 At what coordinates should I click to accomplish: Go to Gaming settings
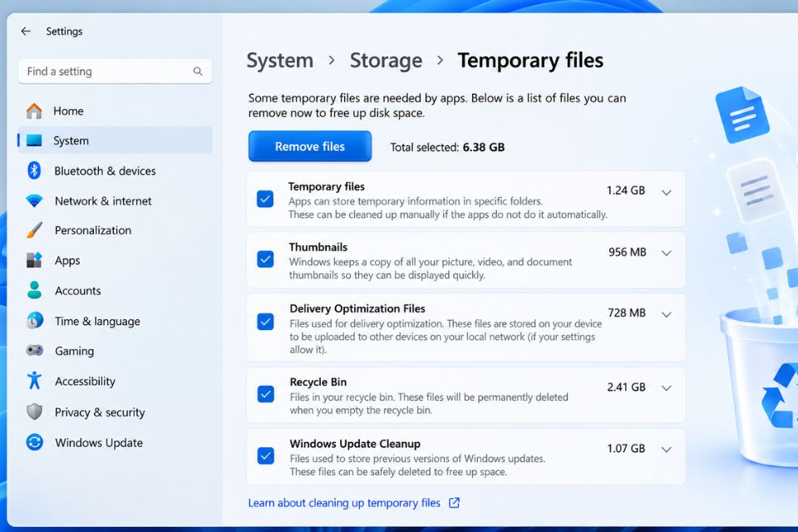(115, 351)
